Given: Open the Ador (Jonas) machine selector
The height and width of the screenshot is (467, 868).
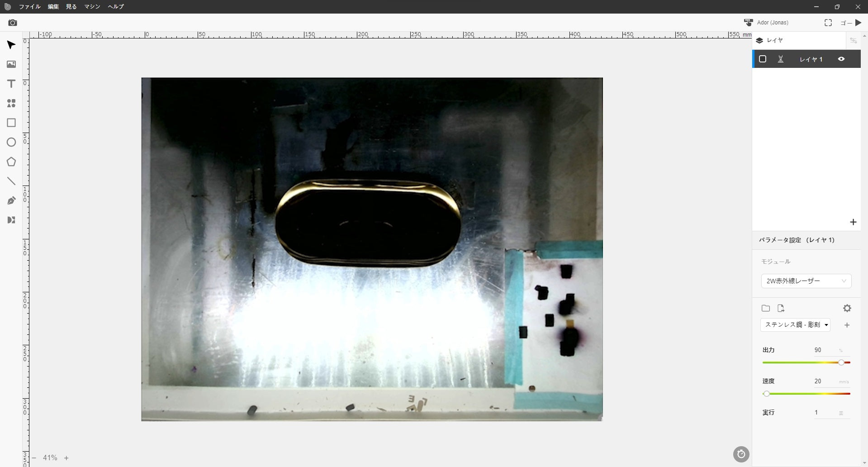Looking at the screenshot, I should [x=766, y=23].
